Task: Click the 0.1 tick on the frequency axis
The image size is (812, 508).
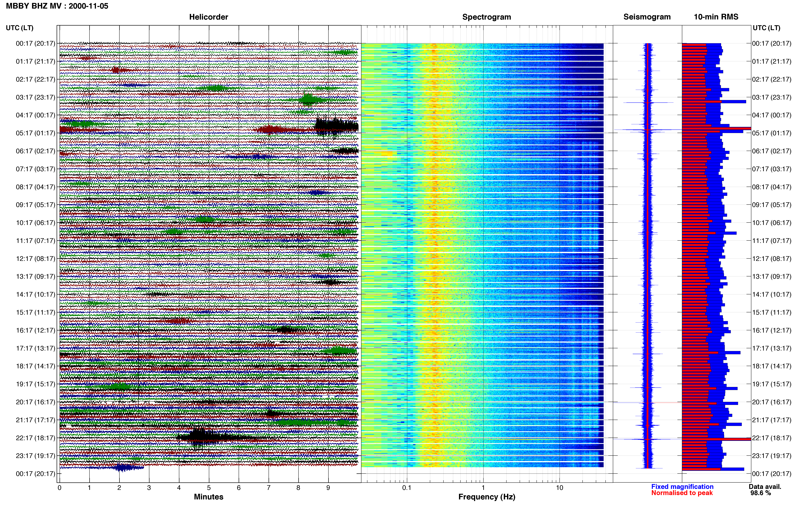Action: click(407, 487)
